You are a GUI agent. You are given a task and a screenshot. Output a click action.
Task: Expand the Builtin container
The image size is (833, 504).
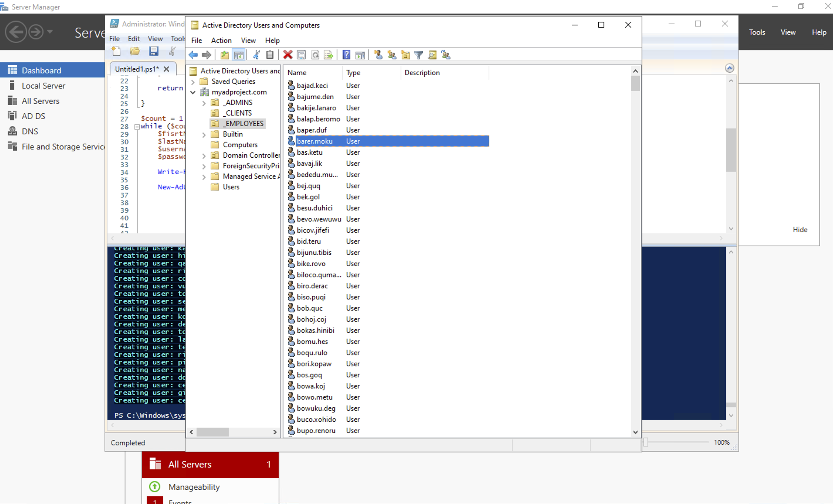(x=204, y=135)
